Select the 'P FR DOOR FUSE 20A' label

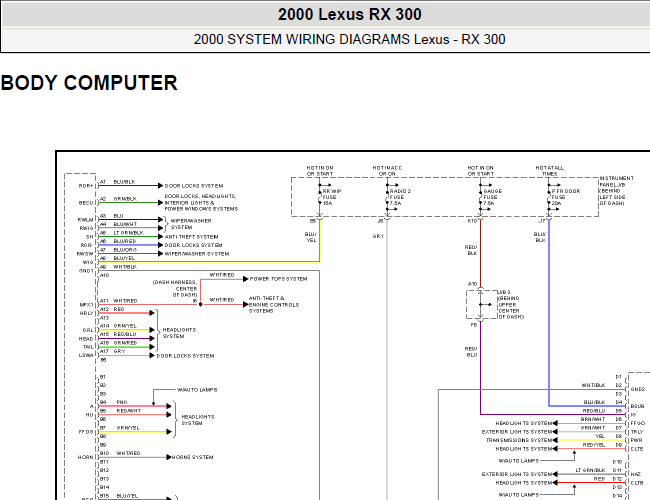click(566, 197)
